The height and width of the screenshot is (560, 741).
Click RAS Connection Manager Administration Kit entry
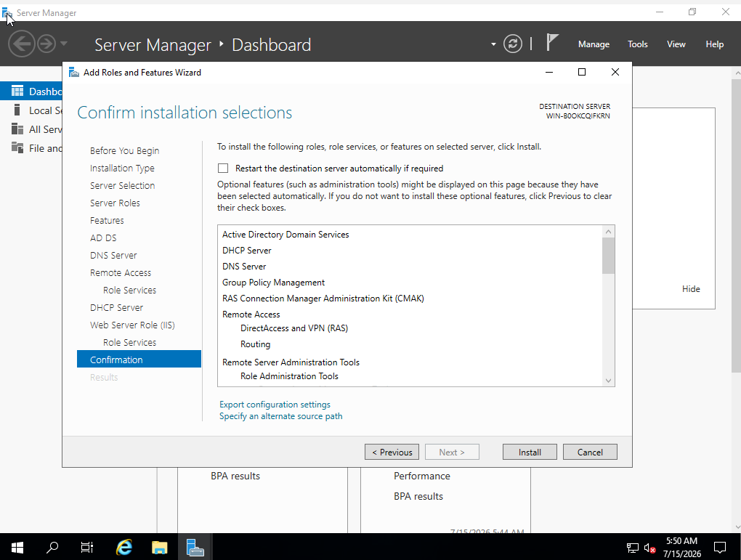click(x=323, y=299)
